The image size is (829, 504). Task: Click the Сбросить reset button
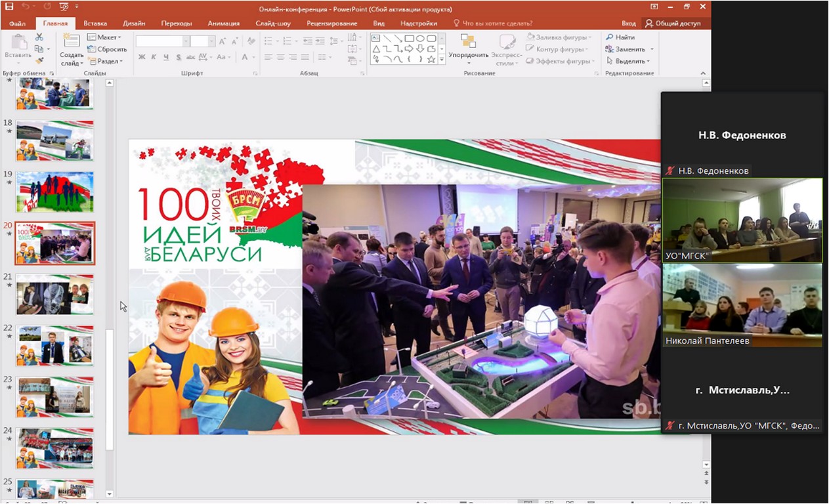(x=107, y=49)
